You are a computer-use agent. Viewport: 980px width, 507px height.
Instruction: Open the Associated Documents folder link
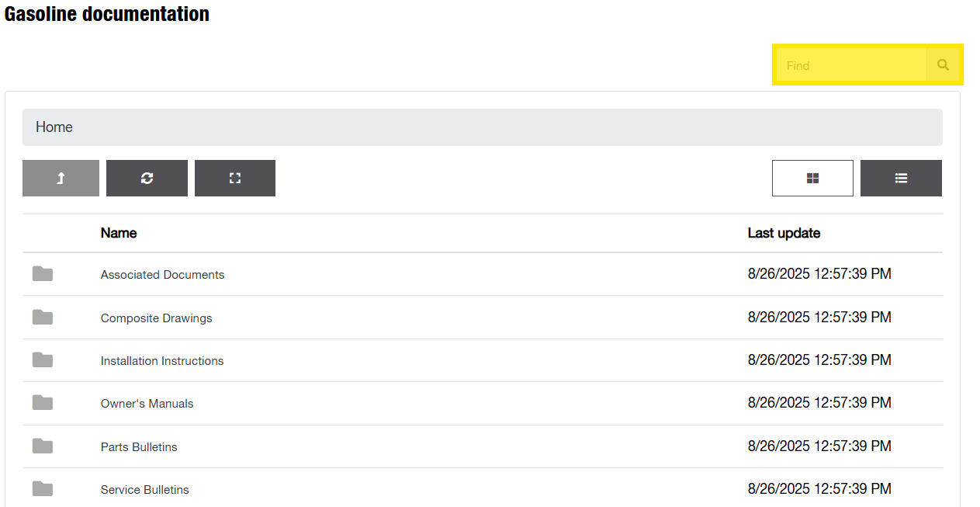point(162,275)
